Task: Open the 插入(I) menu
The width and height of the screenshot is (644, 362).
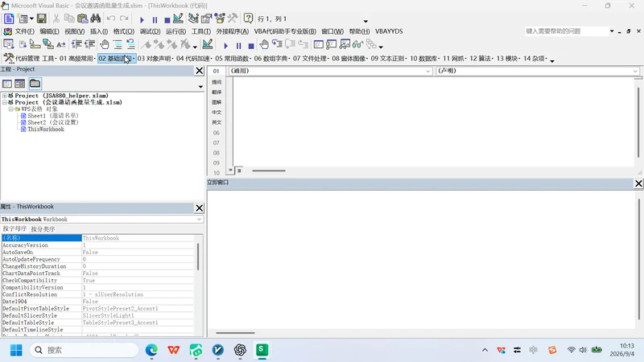Action: pyautogui.click(x=98, y=31)
